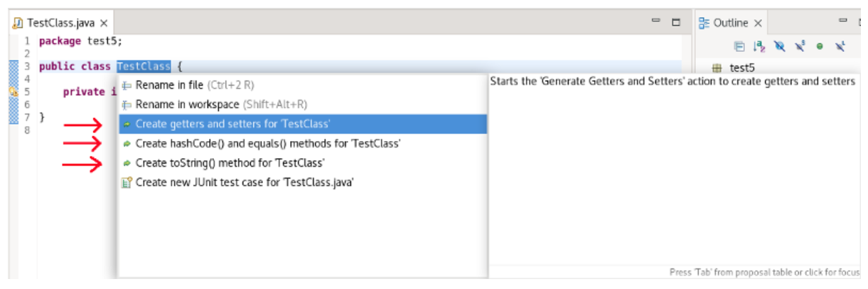Minimize the editor area
This screenshot has height=289, width=868.
click(x=656, y=22)
